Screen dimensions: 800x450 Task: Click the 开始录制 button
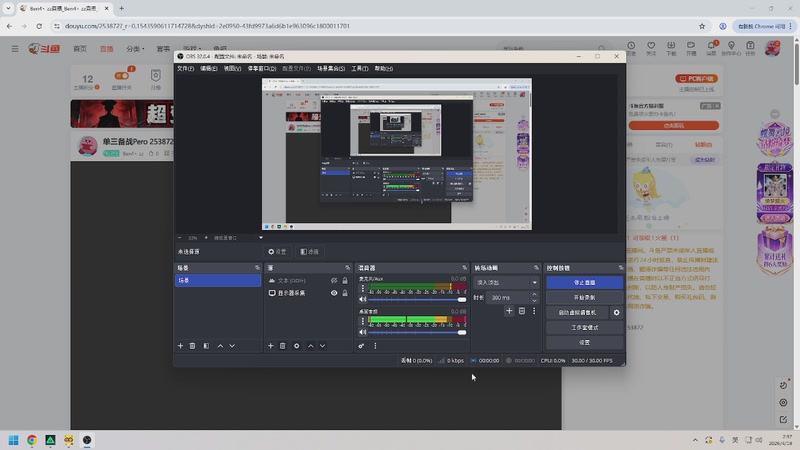(584, 297)
